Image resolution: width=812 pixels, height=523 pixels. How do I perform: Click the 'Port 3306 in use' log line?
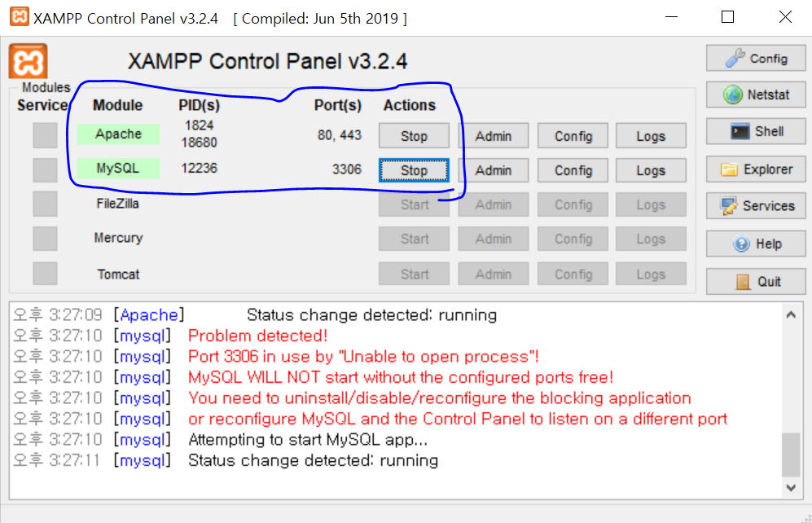pos(363,357)
